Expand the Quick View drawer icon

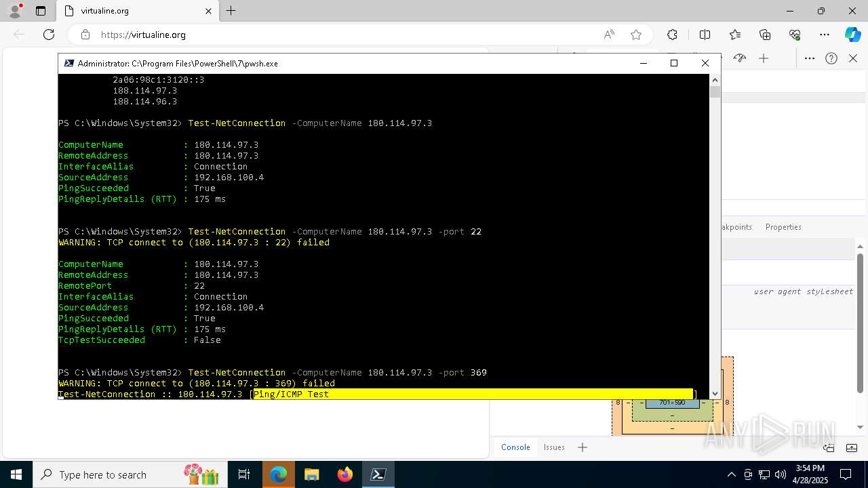(x=850, y=447)
